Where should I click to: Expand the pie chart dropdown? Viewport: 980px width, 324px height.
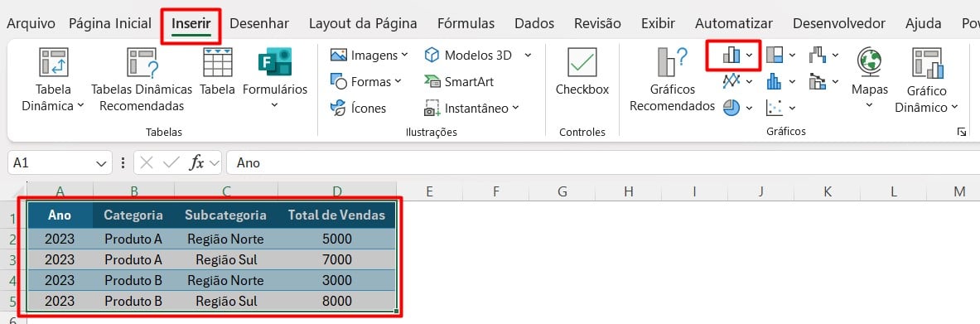[x=750, y=109]
